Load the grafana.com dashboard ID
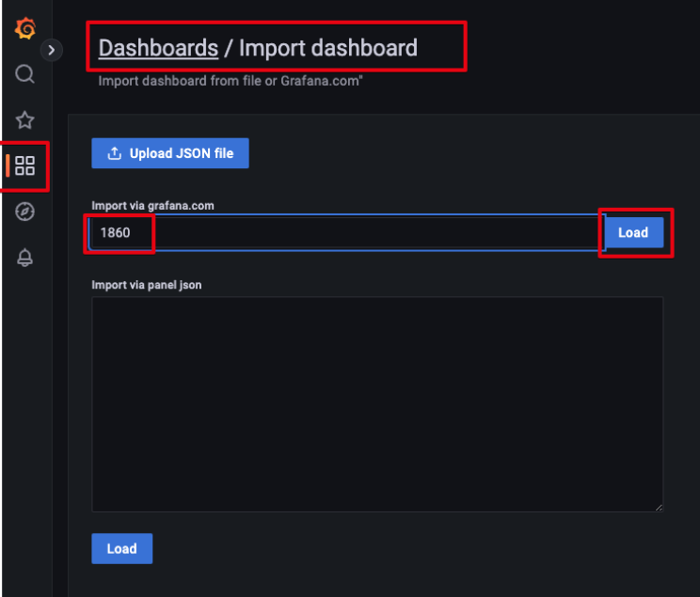The height and width of the screenshot is (597, 700). pyautogui.click(x=633, y=232)
